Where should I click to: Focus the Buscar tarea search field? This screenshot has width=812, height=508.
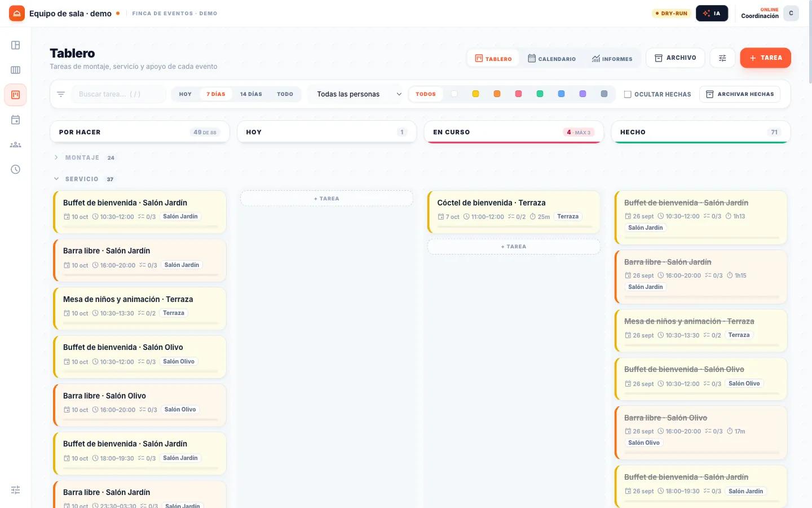118,94
